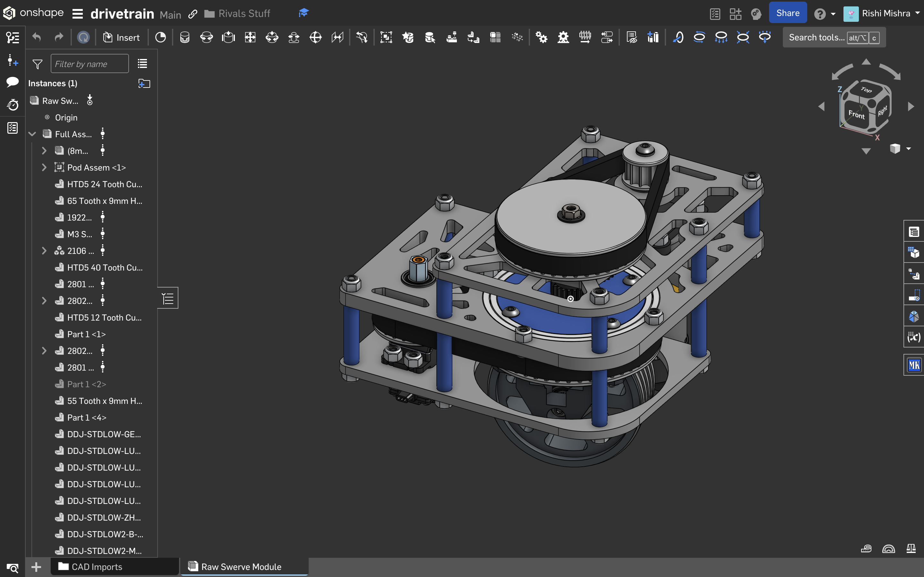This screenshot has width=924, height=577.
Task: Switch to the Raw Swerve Module tab
Action: point(241,567)
